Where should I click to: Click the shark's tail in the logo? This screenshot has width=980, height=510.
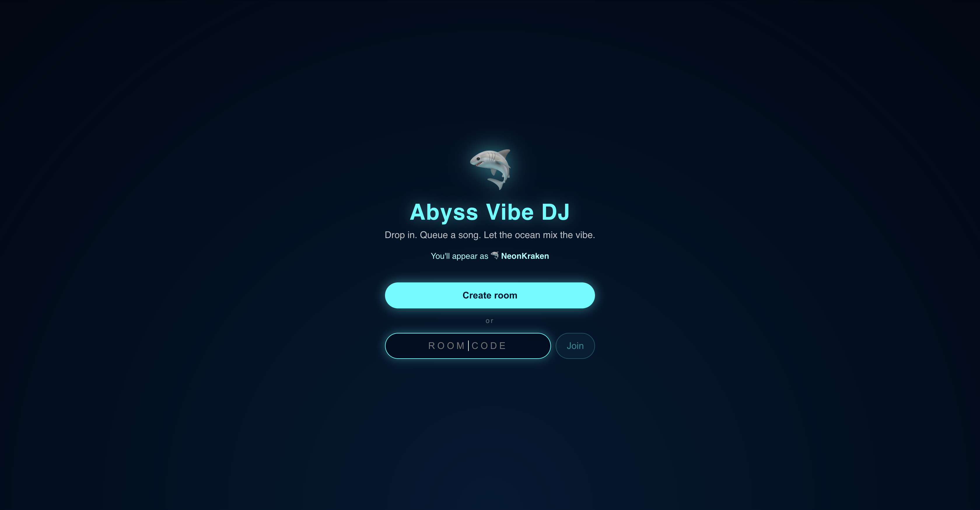(496, 184)
